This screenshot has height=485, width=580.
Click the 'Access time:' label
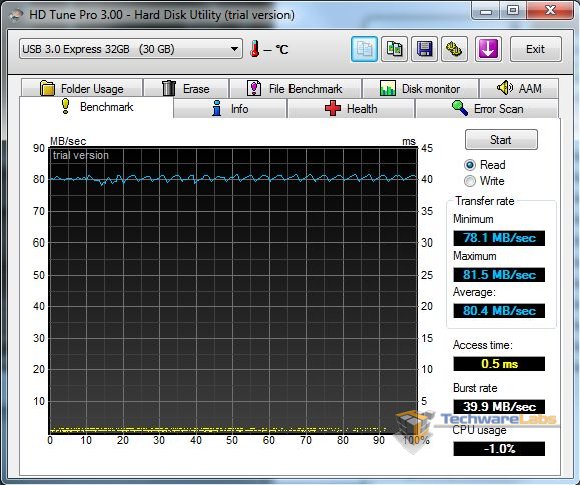point(483,345)
